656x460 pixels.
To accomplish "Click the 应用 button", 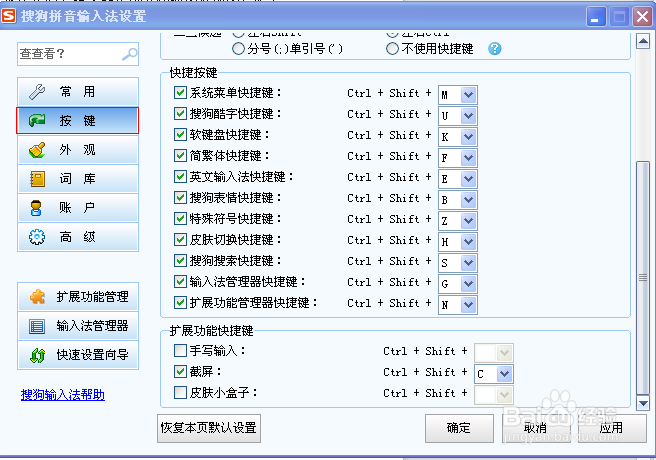I will (612, 428).
